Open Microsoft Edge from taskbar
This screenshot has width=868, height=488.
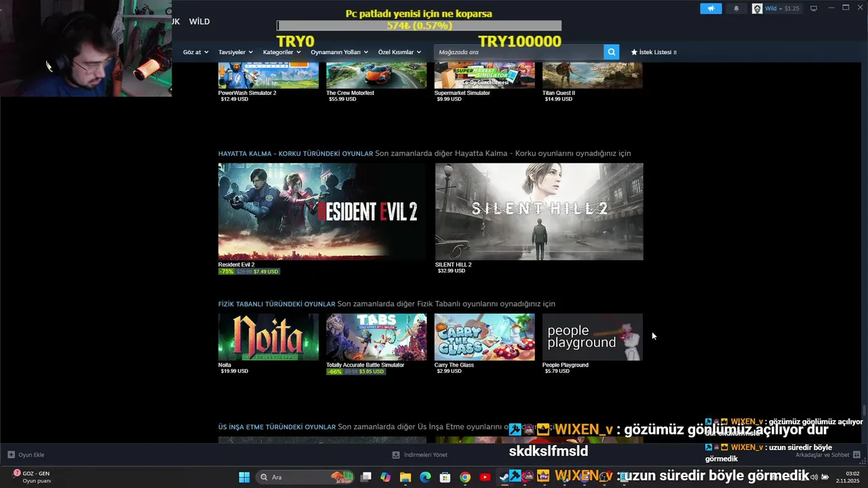click(x=425, y=477)
